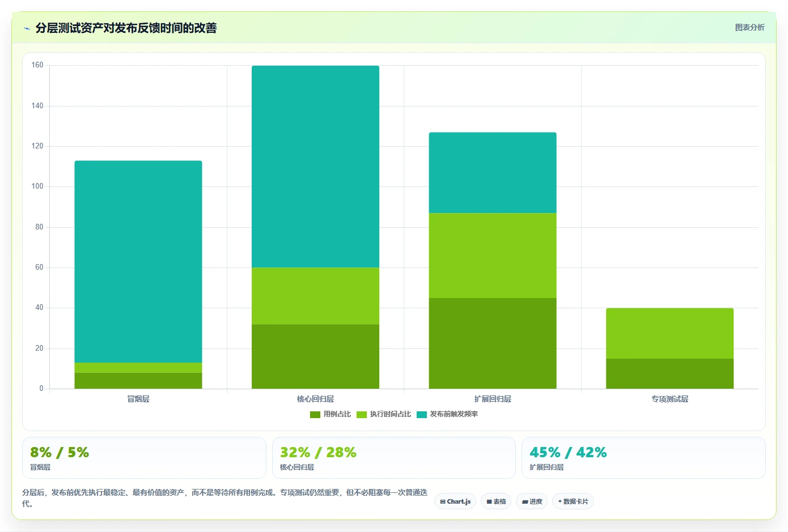Viewport: 788px width, 532px height.
Task: Click the dark green segment of 扩展回归层 bar
Action: pyautogui.click(x=493, y=343)
